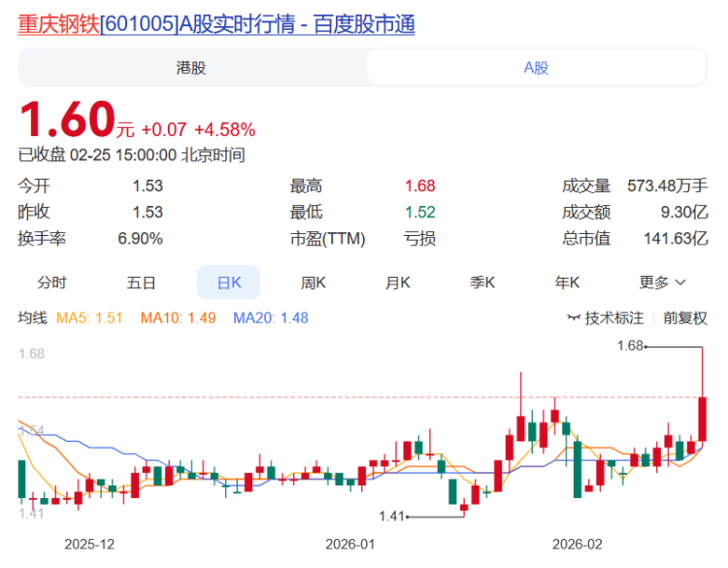Click the MA10: 1.49 indicator label
This screenshot has height=568, width=728.
click(x=179, y=318)
